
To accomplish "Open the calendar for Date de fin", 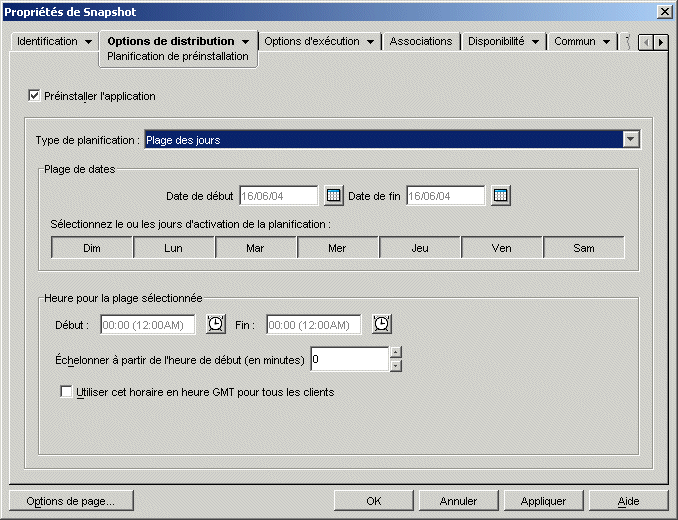I will pos(501,195).
